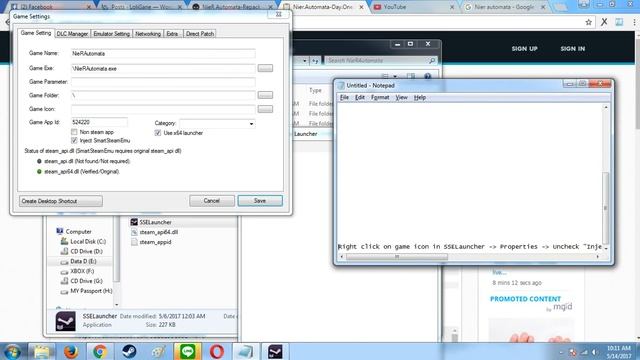Open CD Drive (D:) in Explorer
The height and width of the screenshot is (360, 640).
point(82,251)
